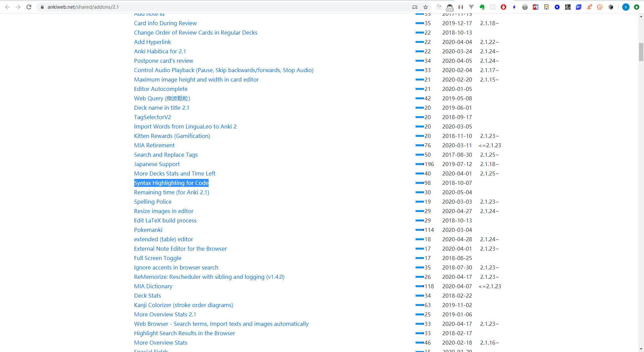Viewport: 644px width, 352px height.
Task: Open highlighted Syntax Highlighting for Code link
Action: (171, 183)
